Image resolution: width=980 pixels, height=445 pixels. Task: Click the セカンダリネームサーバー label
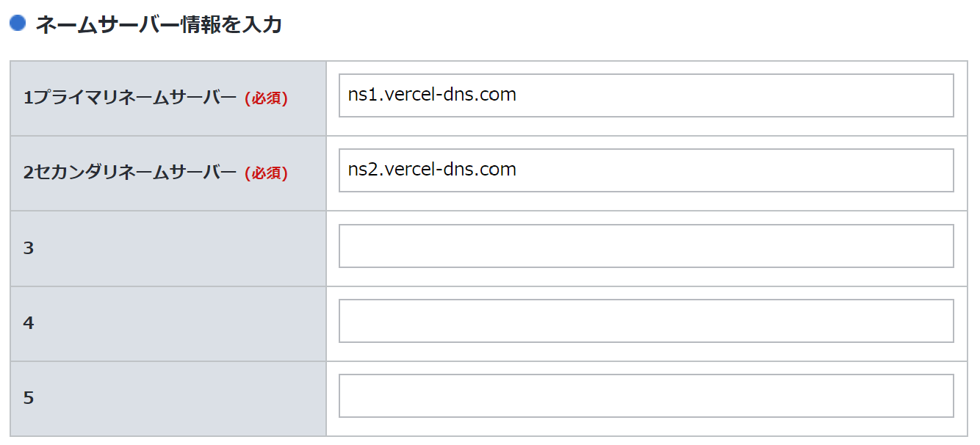click(135, 173)
